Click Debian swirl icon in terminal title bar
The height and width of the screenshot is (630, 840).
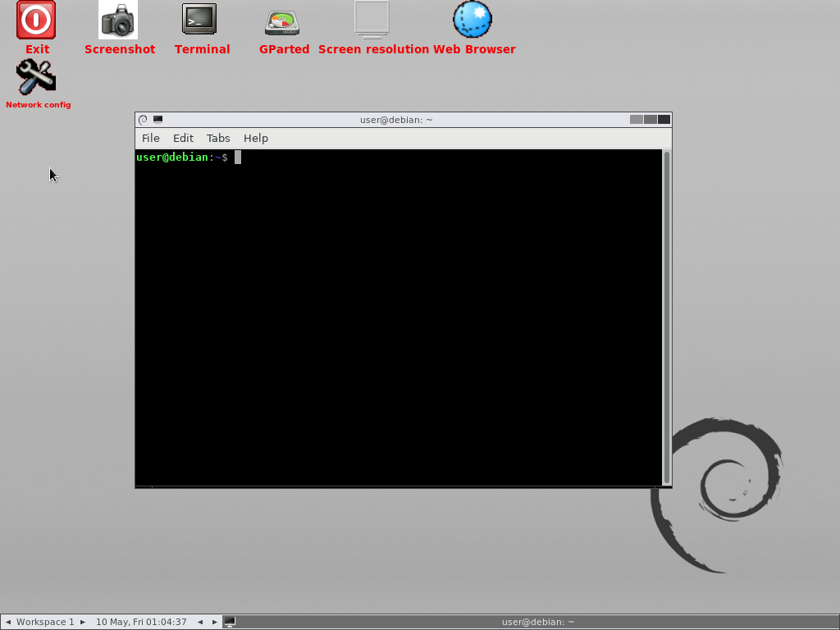coord(143,120)
